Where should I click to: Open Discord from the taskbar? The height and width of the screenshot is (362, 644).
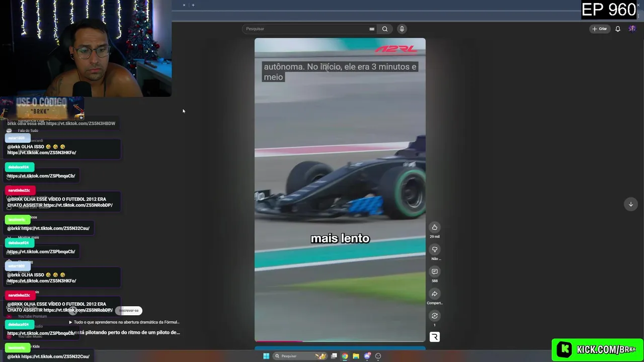click(367, 356)
